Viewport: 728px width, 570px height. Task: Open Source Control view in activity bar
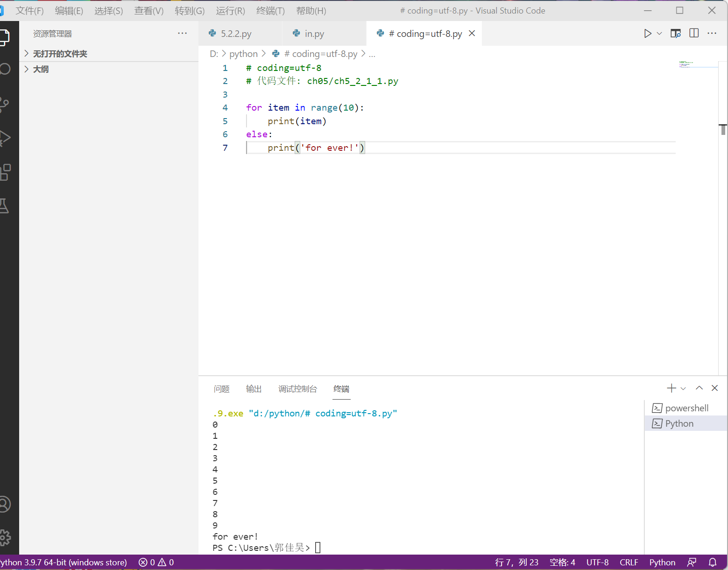tap(5, 104)
